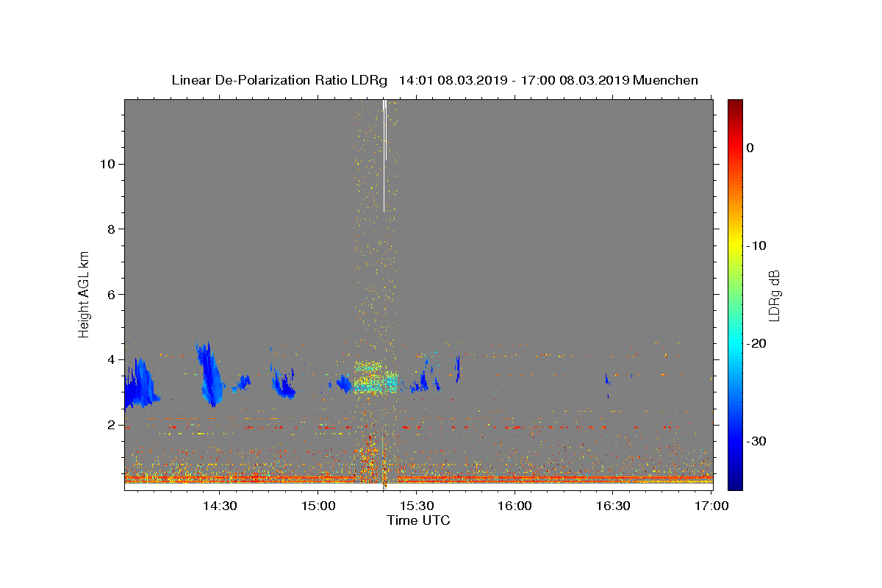Viewport: 882px width, 588px height.
Task: Click the dark blue bottom of the colorbar
Action: pyautogui.click(x=734, y=484)
